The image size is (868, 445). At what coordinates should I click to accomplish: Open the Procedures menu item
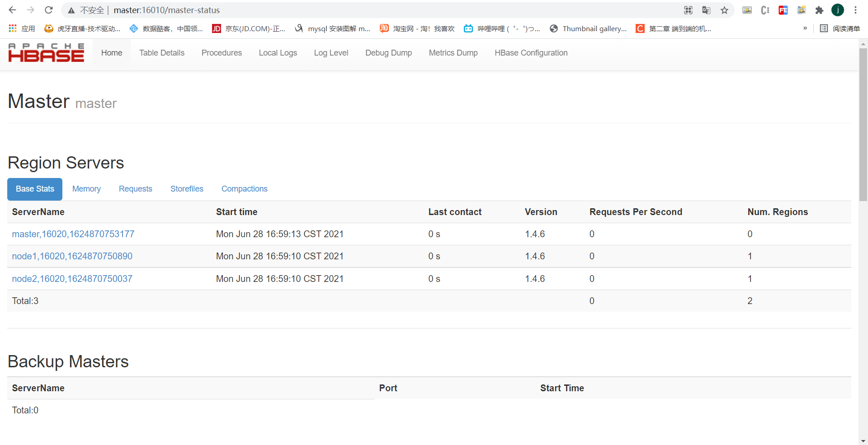[221, 53]
